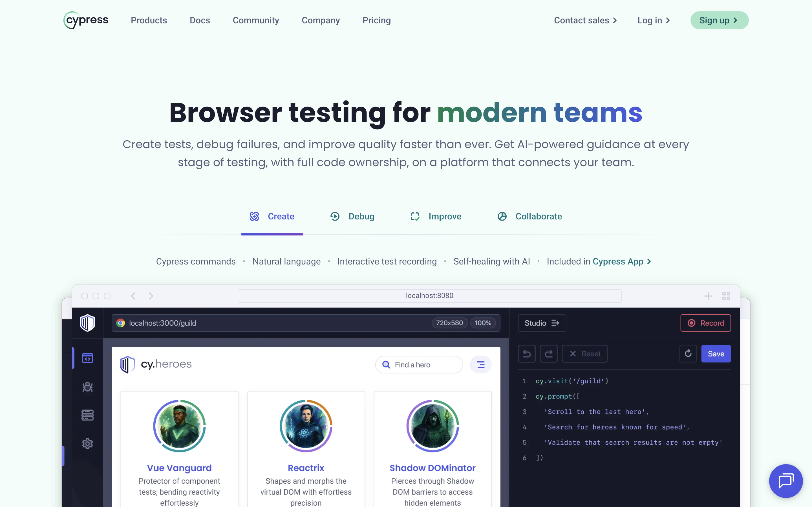Image resolution: width=812 pixels, height=507 pixels.
Task: Open the Products menu
Action: [149, 20]
